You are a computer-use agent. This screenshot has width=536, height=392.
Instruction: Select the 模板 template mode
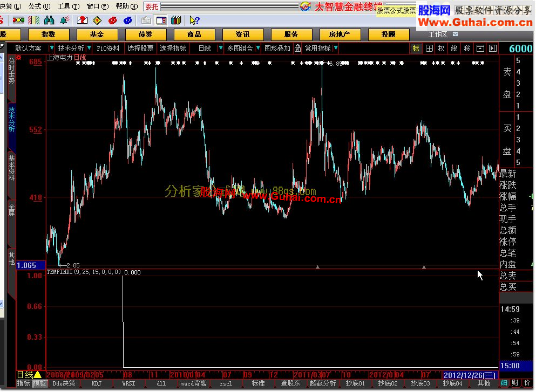tap(39, 383)
